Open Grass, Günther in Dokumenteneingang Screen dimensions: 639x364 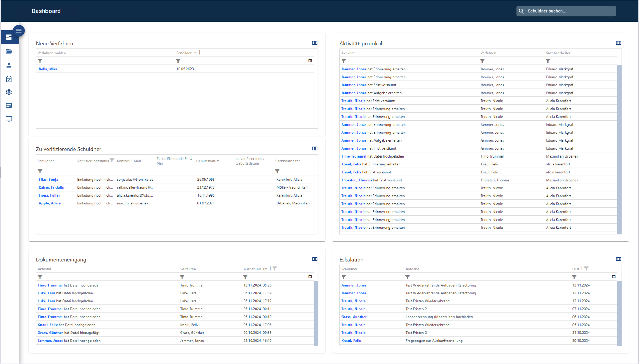[50, 333]
